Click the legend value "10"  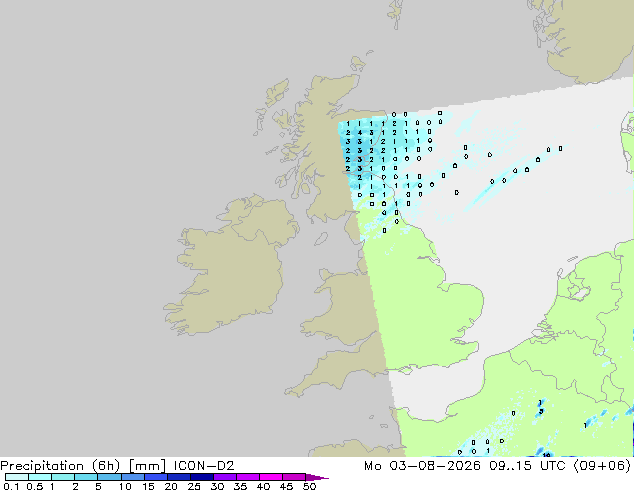coord(125,486)
